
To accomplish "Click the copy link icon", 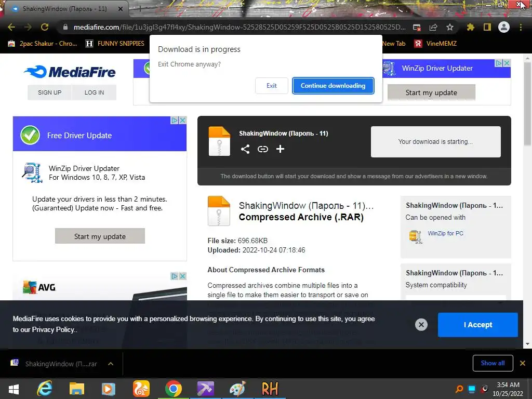I will [262, 149].
